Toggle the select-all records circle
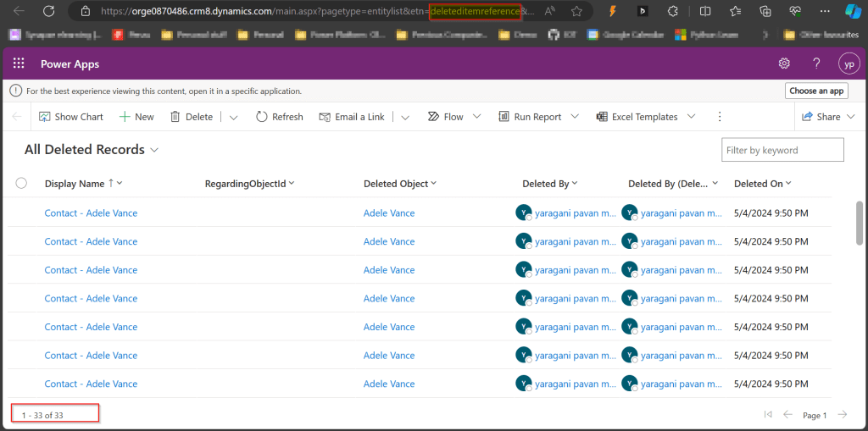868x431 pixels. [x=21, y=183]
